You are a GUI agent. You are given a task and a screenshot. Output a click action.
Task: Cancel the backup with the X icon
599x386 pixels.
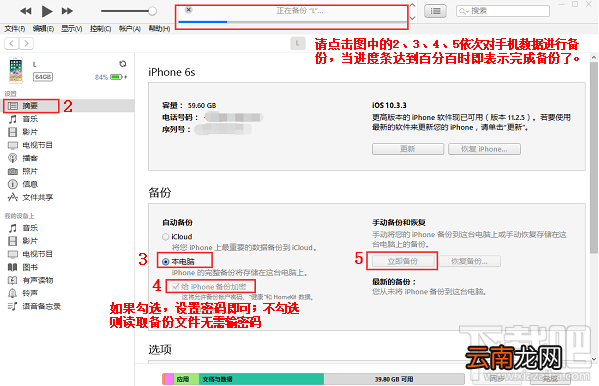click(188, 10)
